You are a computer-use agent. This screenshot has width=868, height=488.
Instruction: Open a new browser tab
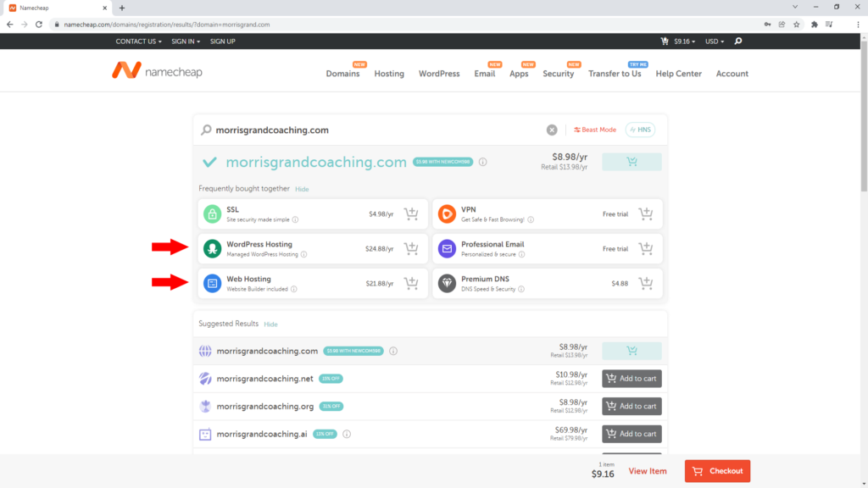[122, 8]
